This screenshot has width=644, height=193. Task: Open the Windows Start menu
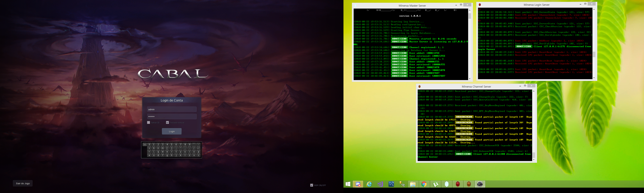(x=348, y=184)
